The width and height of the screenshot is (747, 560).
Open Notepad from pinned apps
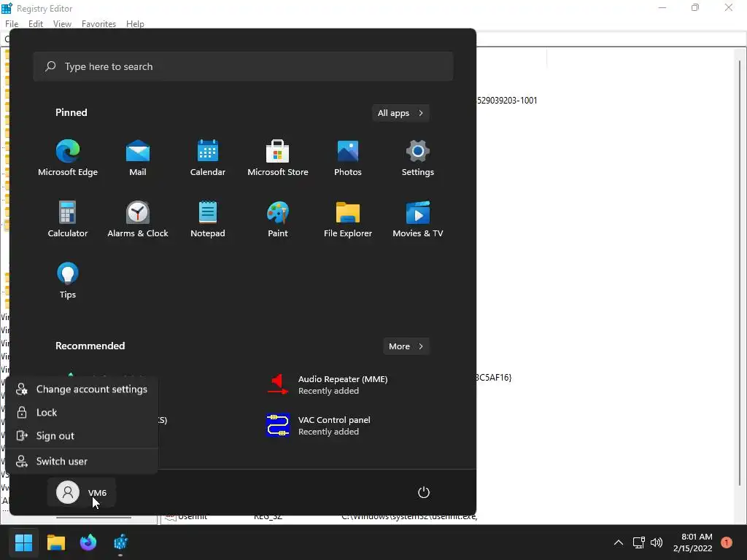[x=208, y=219]
